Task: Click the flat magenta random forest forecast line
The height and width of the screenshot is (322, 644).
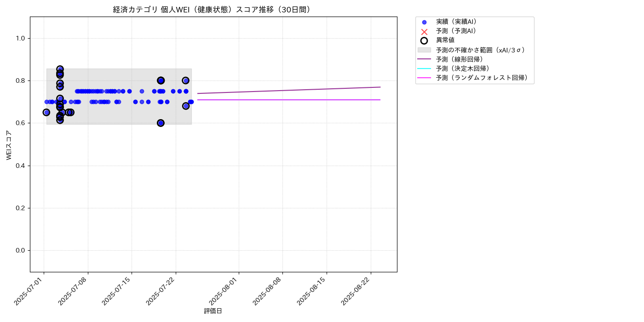Action: pos(289,100)
